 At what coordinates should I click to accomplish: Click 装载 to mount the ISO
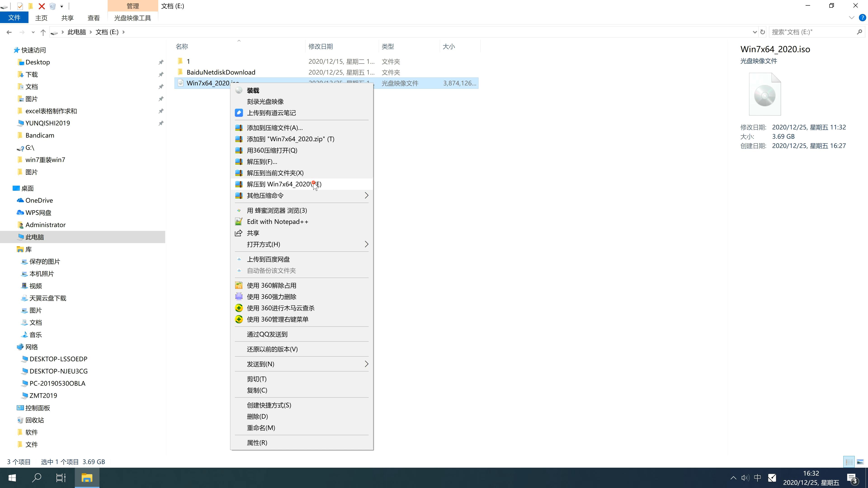(x=253, y=90)
